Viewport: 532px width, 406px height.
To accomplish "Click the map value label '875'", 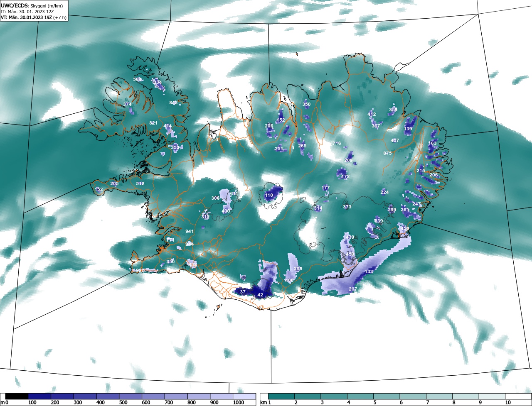I will click(x=387, y=153).
